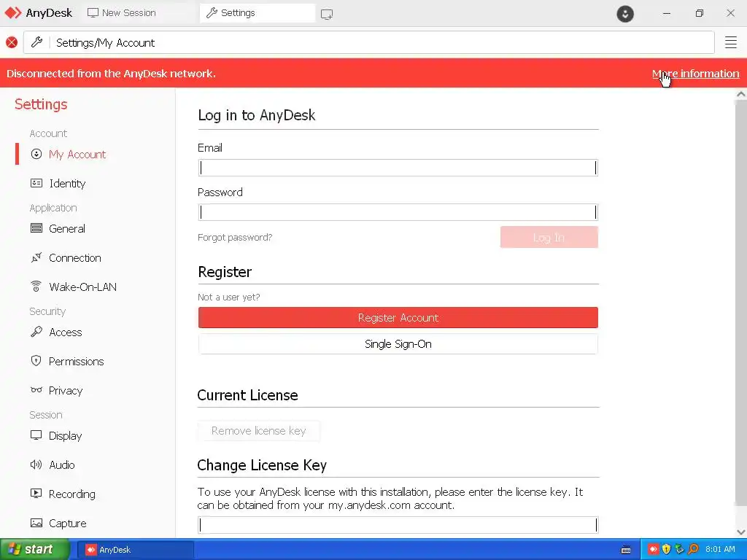The image size is (747, 560).
Task: Click the Single Sign-On button
Action: point(398,344)
